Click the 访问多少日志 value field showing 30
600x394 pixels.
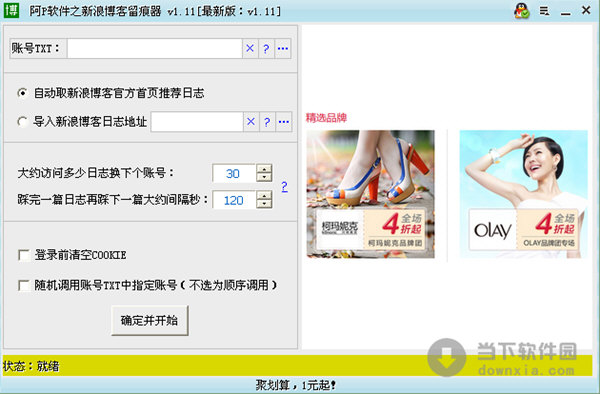(x=233, y=173)
